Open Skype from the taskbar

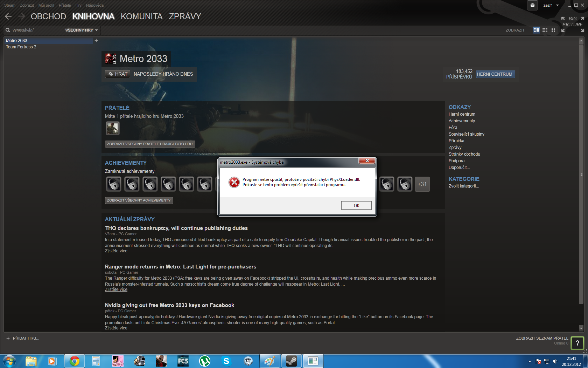(x=226, y=361)
